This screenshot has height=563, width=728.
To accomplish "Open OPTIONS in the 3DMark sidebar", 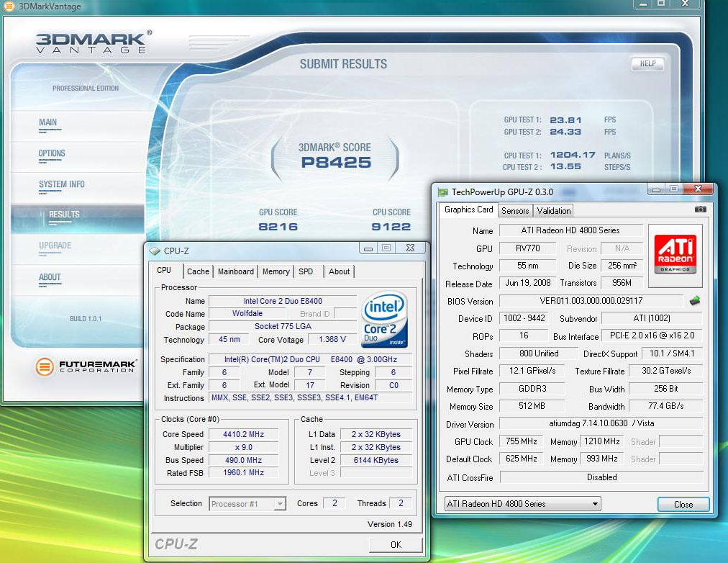I will [x=52, y=153].
